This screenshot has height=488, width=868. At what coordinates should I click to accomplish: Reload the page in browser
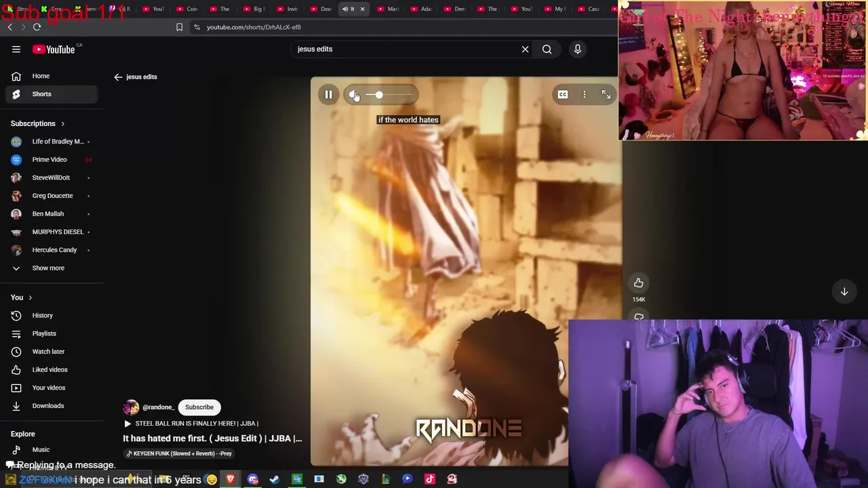[x=37, y=27]
